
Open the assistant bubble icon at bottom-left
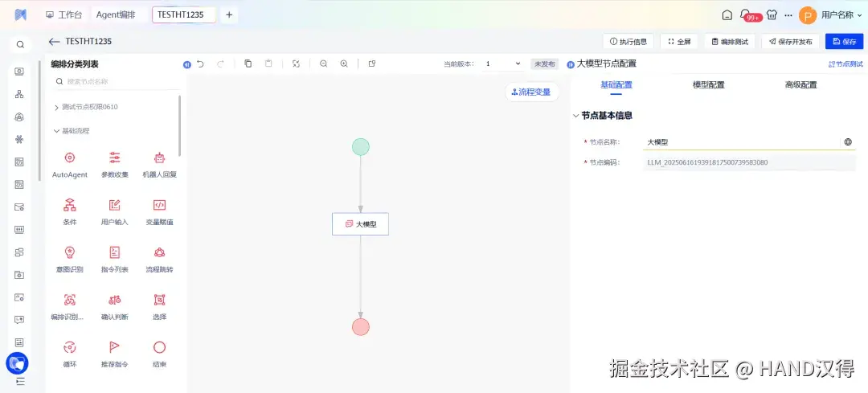[x=17, y=363]
